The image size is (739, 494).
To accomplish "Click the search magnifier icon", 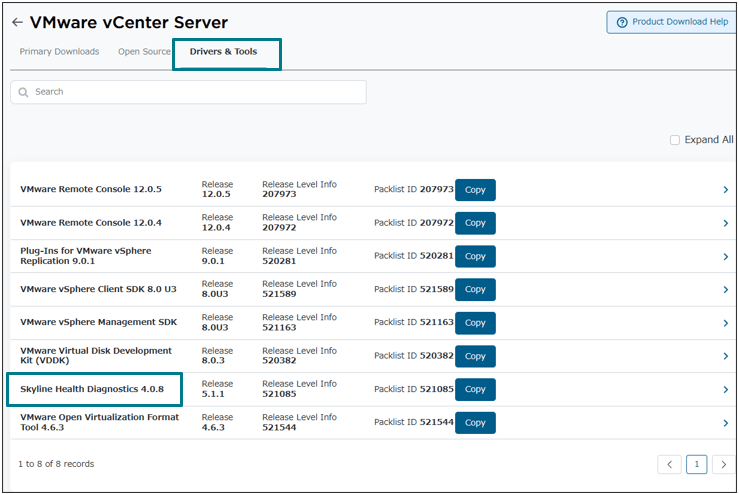I will click(x=23, y=92).
